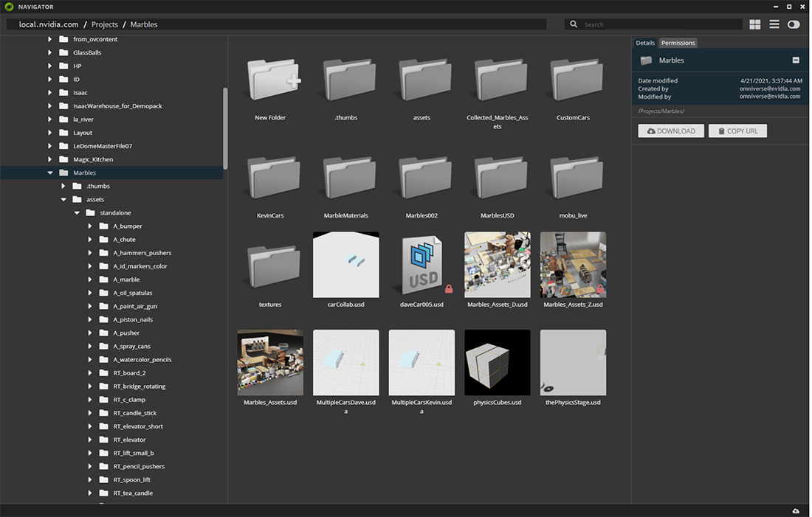The width and height of the screenshot is (812, 517).
Task: Click the HP folder icon in tree
Action: (63, 66)
